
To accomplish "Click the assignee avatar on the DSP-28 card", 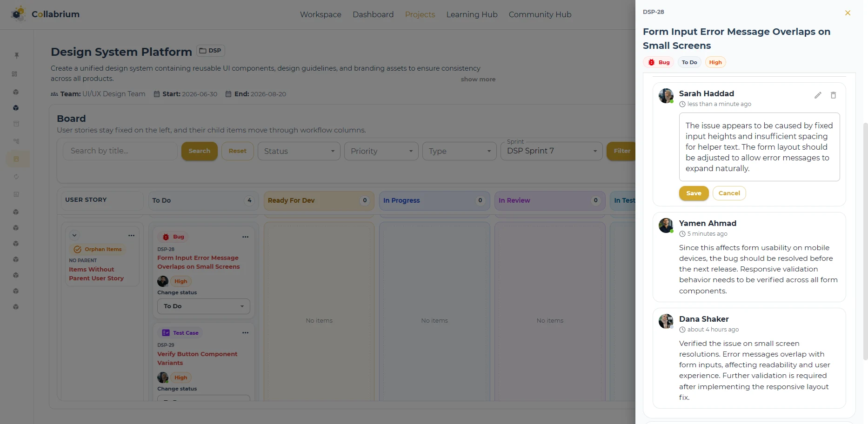I will click(163, 281).
